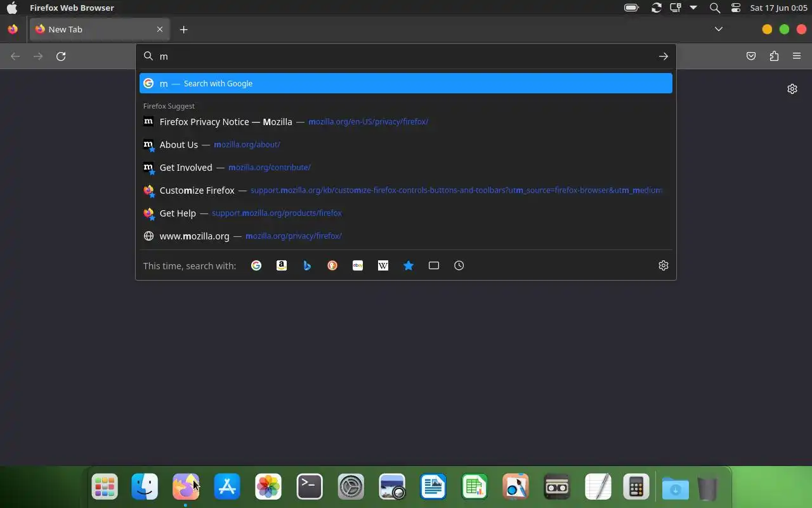The image size is (812, 508).
Task: Open System Settings from the dock
Action: 351,487
